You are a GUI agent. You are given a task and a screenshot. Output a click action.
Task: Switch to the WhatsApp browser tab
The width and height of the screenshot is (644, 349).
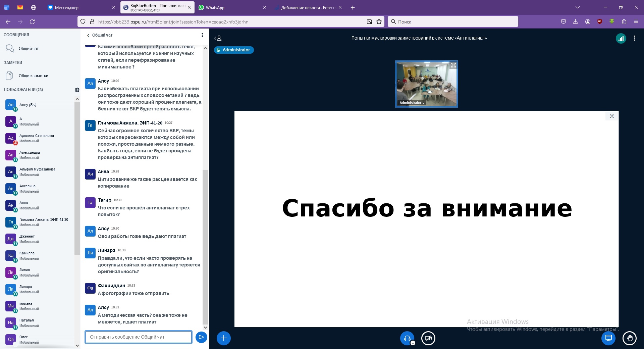[215, 8]
